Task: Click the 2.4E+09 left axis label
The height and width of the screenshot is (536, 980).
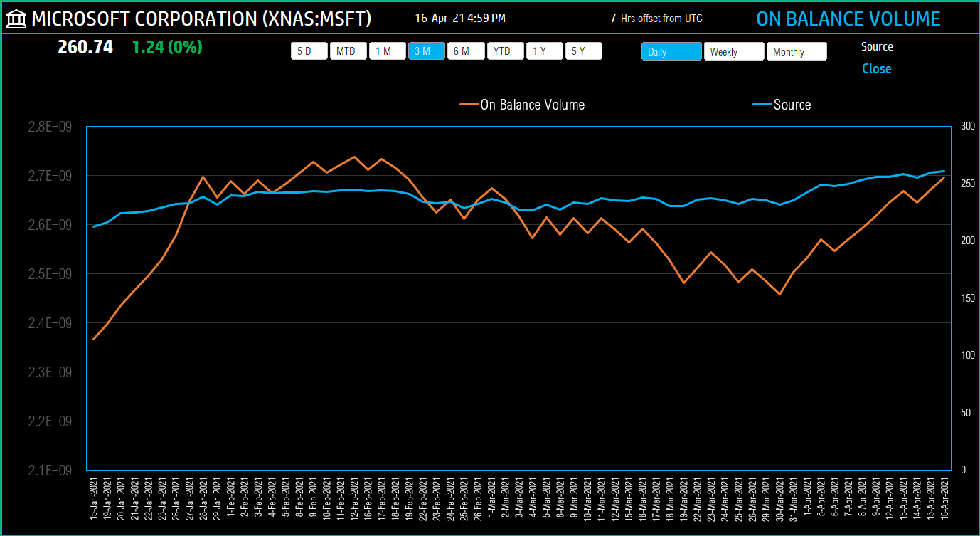Action: pos(51,323)
